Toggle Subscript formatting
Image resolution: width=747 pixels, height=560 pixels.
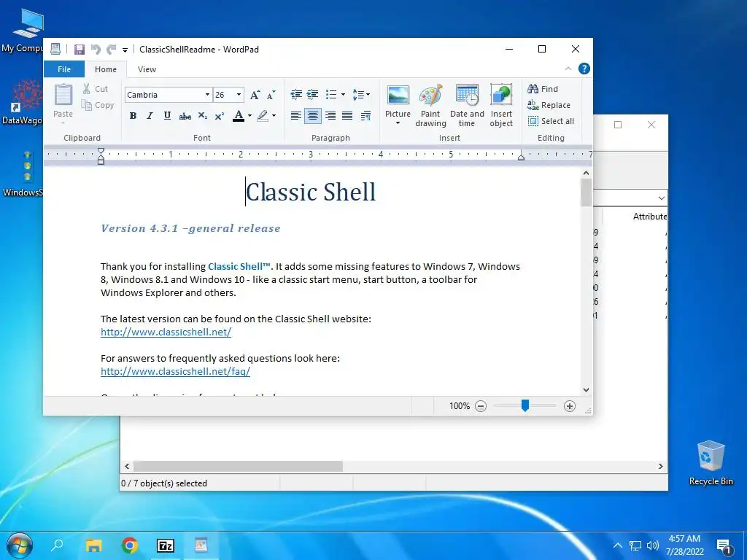pyautogui.click(x=203, y=116)
